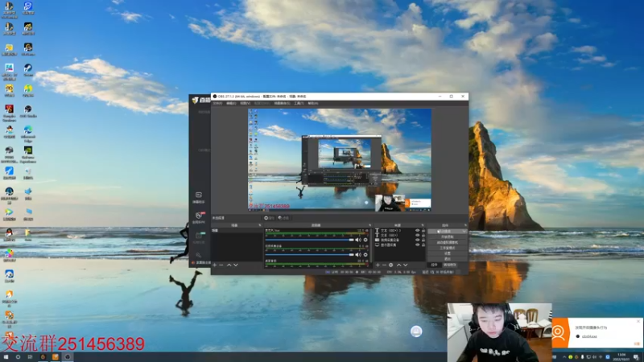The image size is (644, 362).
Task: Open the View menu in OBS
Action: click(x=246, y=104)
